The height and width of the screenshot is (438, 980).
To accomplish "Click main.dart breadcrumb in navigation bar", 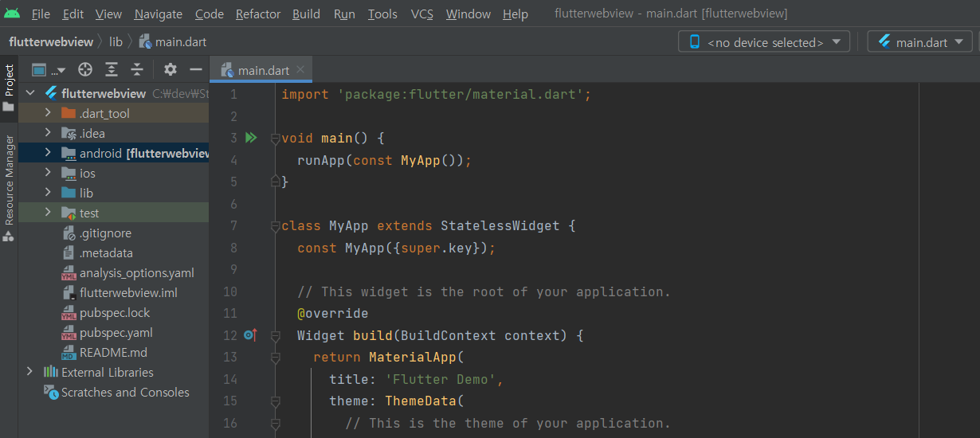I will (x=173, y=41).
